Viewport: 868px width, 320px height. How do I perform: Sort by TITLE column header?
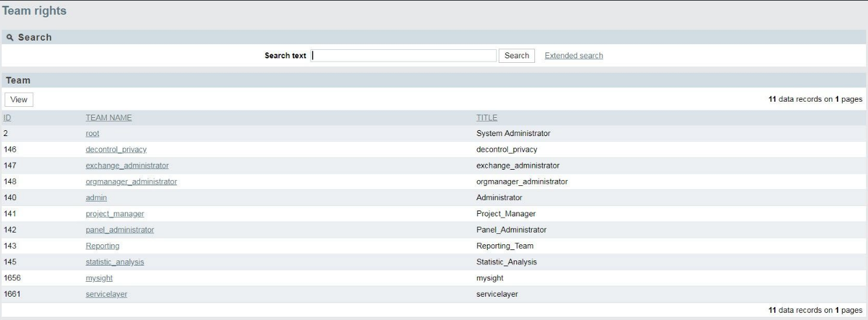coord(487,118)
